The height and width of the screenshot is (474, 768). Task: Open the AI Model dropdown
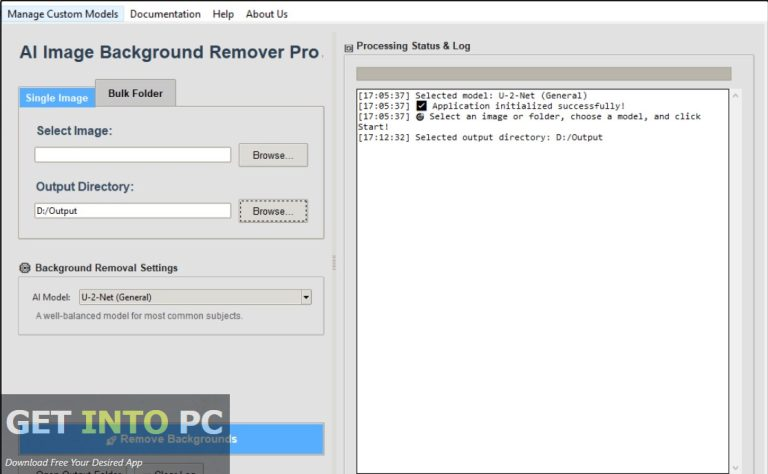point(195,297)
